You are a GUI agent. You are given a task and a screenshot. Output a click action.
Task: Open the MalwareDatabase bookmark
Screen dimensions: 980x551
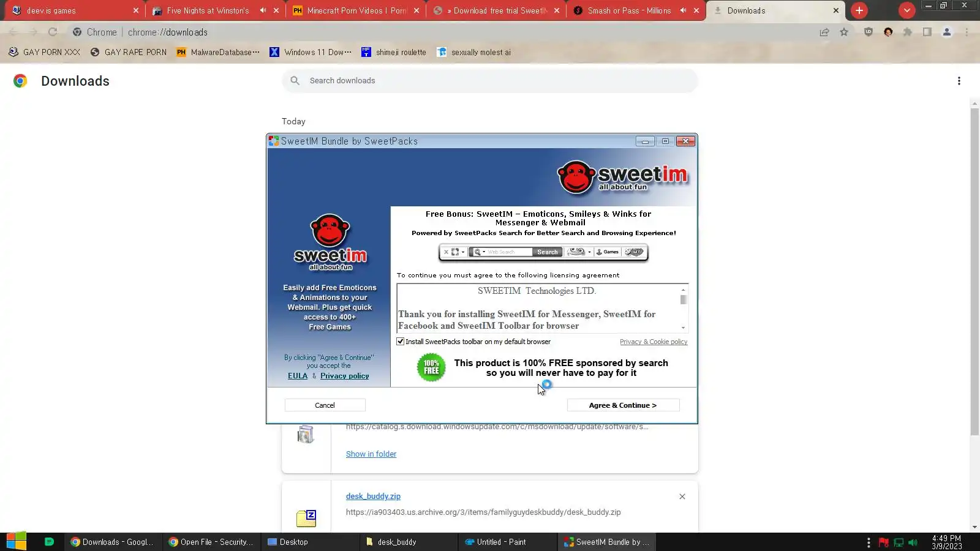(217, 52)
